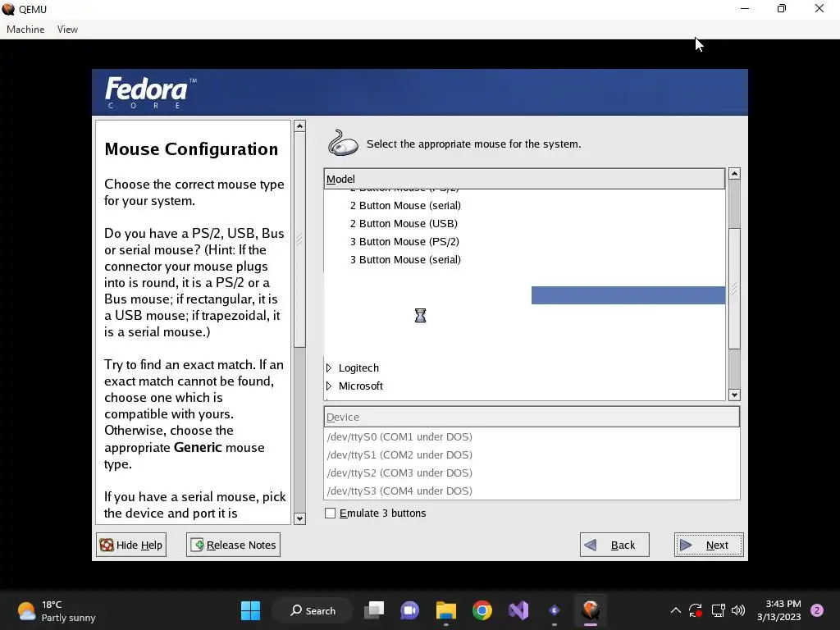Click the sync status tray icon
This screenshot has height=630, width=840.
[x=696, y=610]
